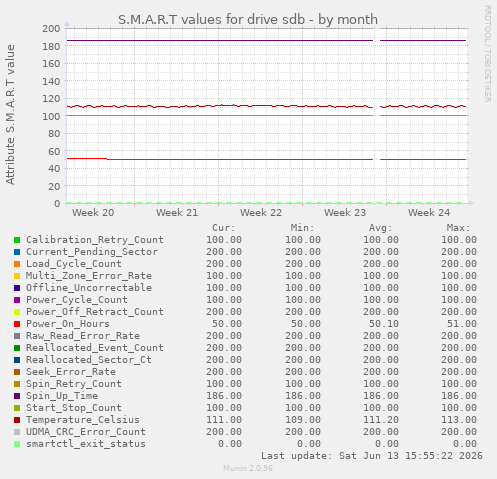
Task: Click the Current_Pending_Sector blue swatch
Action: coord(17,252)
